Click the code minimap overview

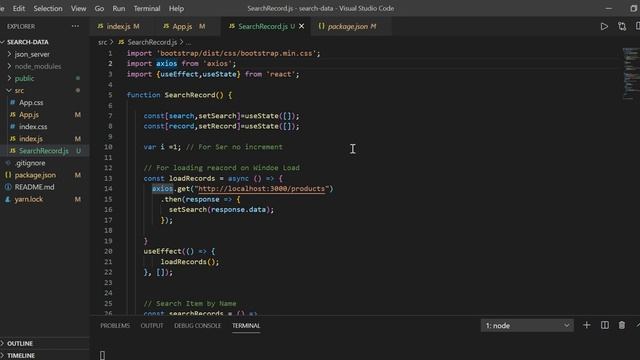click(x=630, y=73)
